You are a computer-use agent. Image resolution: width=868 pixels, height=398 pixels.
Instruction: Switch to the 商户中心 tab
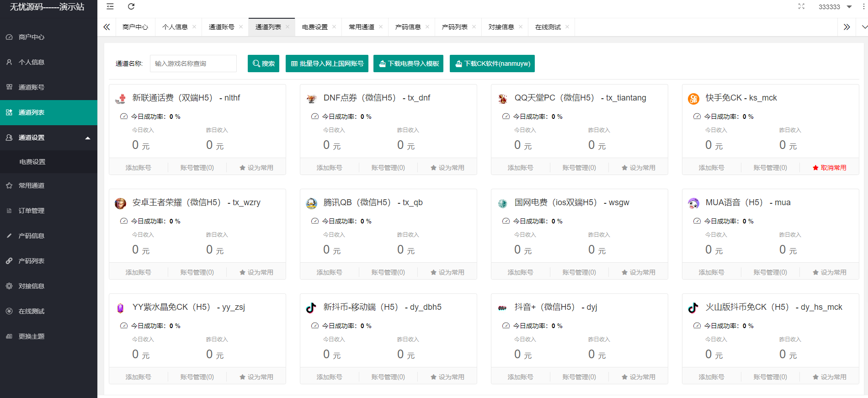[135, 27]
